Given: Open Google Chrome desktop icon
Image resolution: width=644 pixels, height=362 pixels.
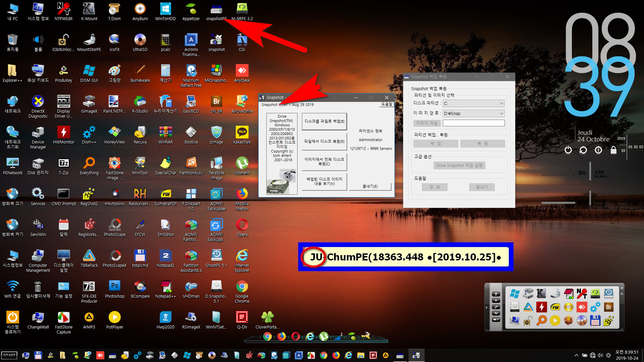Looking at the screenshot, I should [x=242, y=292].
